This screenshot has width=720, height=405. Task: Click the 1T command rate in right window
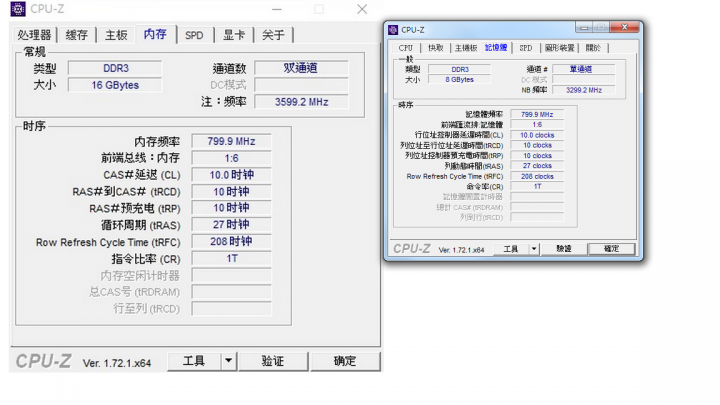pos(537,186)
